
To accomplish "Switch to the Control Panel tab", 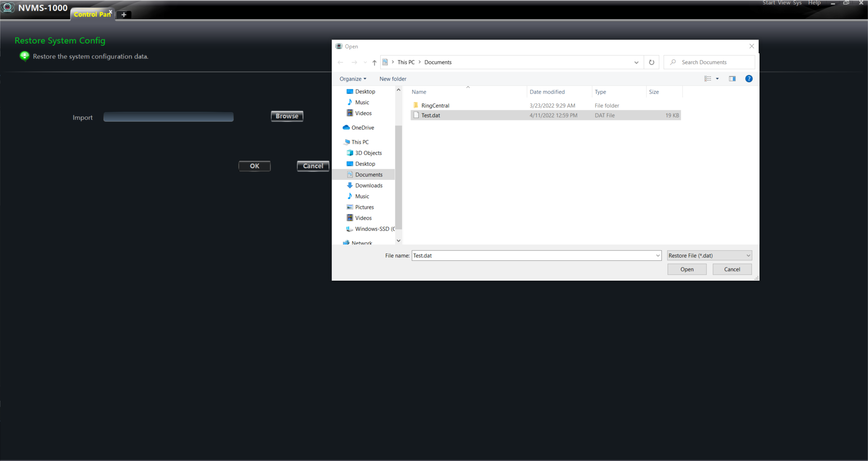I will tap(92, 14).
